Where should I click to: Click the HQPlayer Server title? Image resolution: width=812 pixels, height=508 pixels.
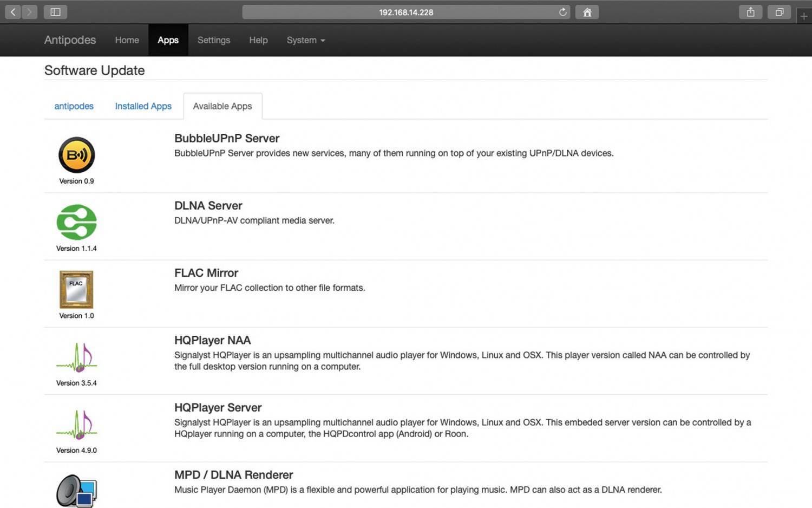click(x=218, y=407)
